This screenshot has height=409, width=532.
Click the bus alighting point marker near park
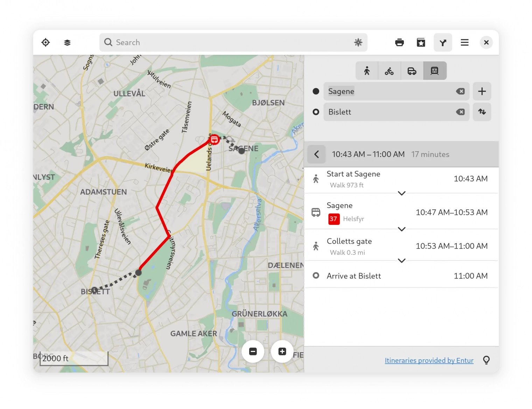(139, 272)
